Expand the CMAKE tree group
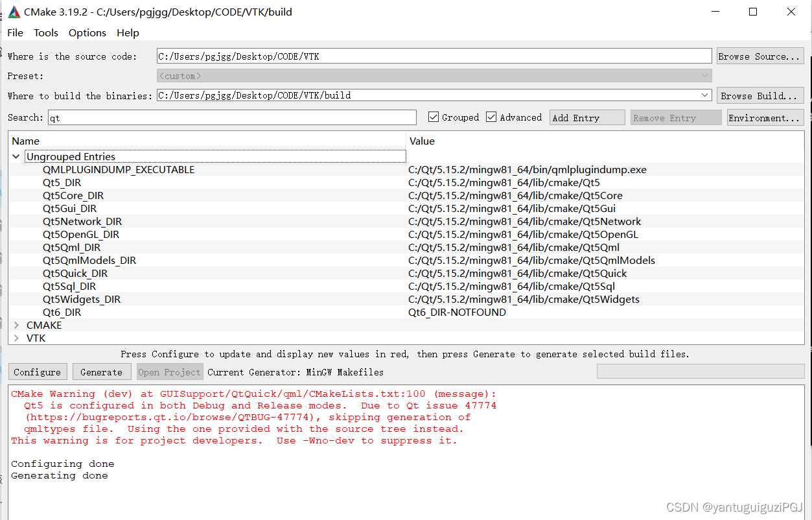Image resolution: width=812 pixels, height=520 pixels. (x=15, y=325)
